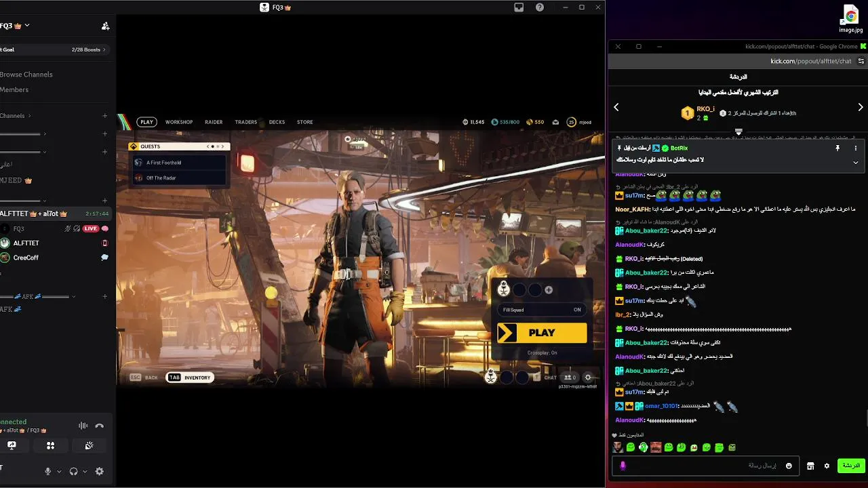
Task: Collapse the leaderboard handle in Kick chat
Action: [x=738, y=131]
